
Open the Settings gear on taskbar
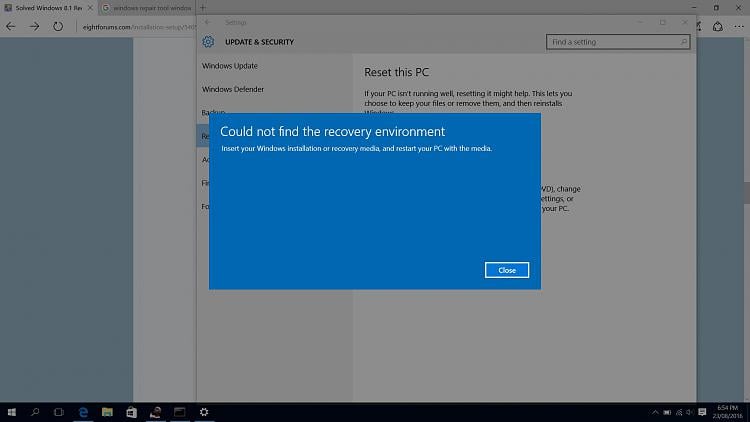(x=204, y=412)
